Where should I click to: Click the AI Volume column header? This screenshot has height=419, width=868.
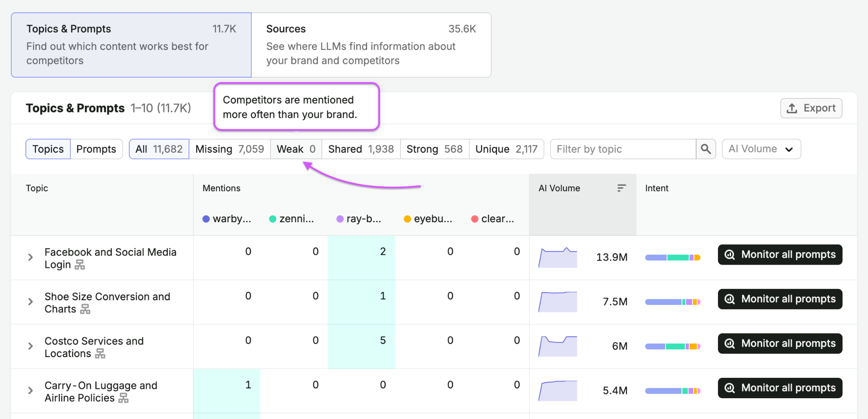pyautogui.click(x=583, y=204)
